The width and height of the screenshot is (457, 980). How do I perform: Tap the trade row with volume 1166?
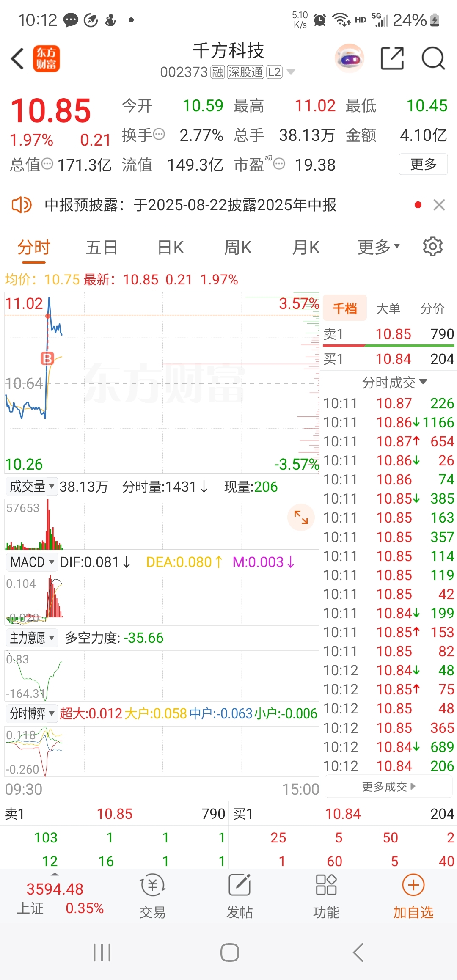pyautogui.click(x=388, y=422)
